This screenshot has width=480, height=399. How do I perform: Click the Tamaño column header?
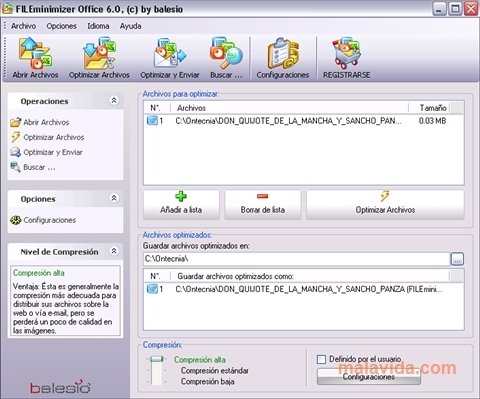coord(429,108)
